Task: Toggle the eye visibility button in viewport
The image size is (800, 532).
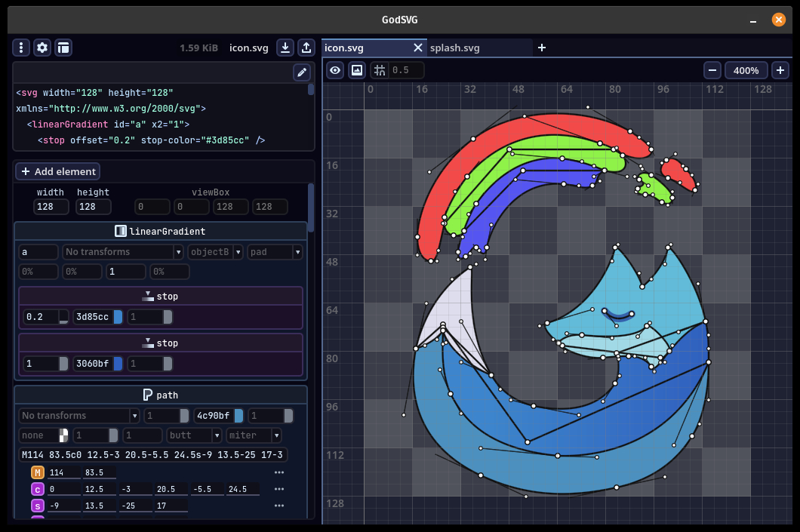Action: 335,70
